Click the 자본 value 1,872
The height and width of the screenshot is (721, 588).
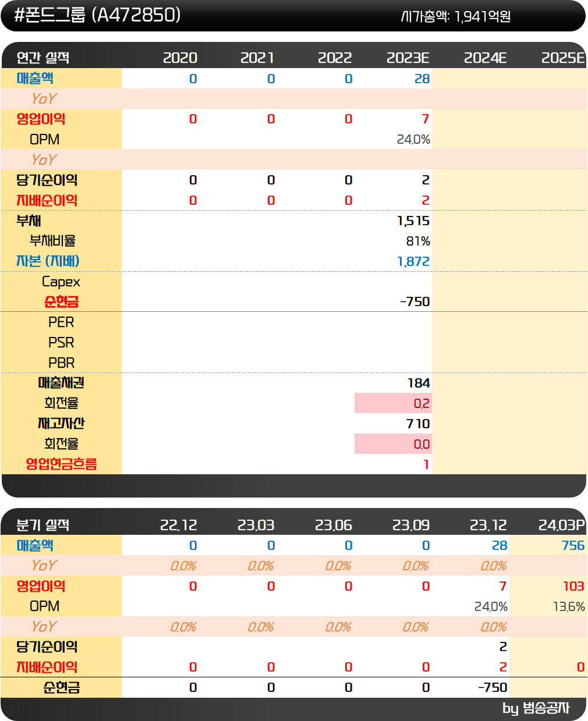(x=413, y=261)
